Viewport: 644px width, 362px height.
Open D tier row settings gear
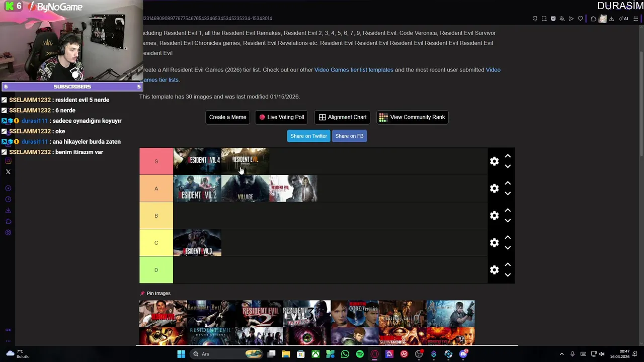[494, 270]
